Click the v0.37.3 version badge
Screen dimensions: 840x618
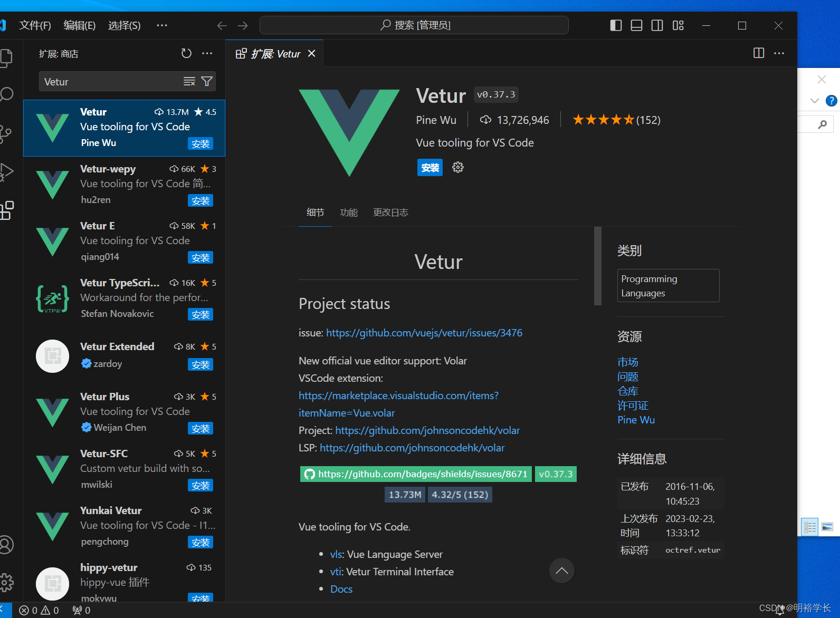556,474
